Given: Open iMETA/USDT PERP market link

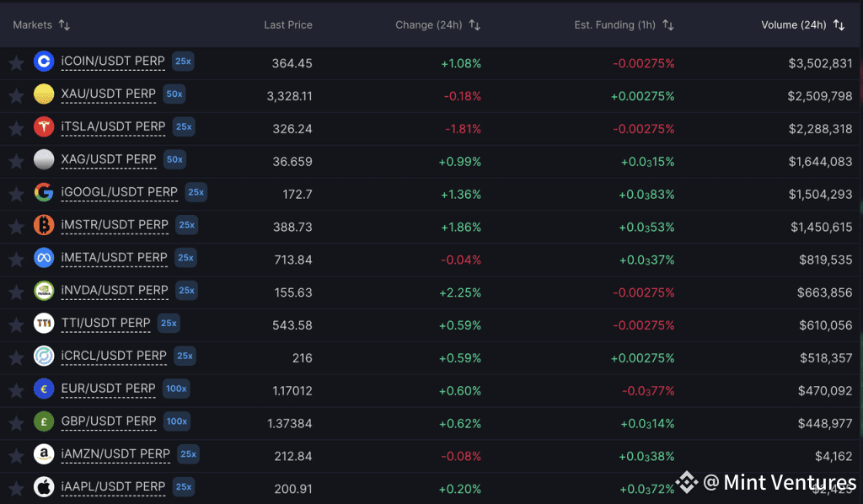Looking at the screenshot, I should click(114, 258).
